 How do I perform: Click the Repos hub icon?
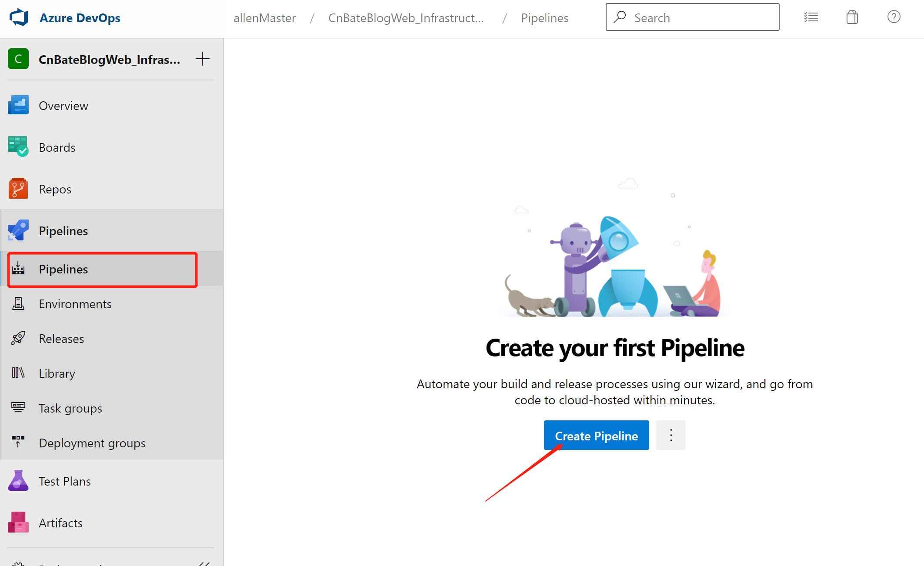pos(18,188)
